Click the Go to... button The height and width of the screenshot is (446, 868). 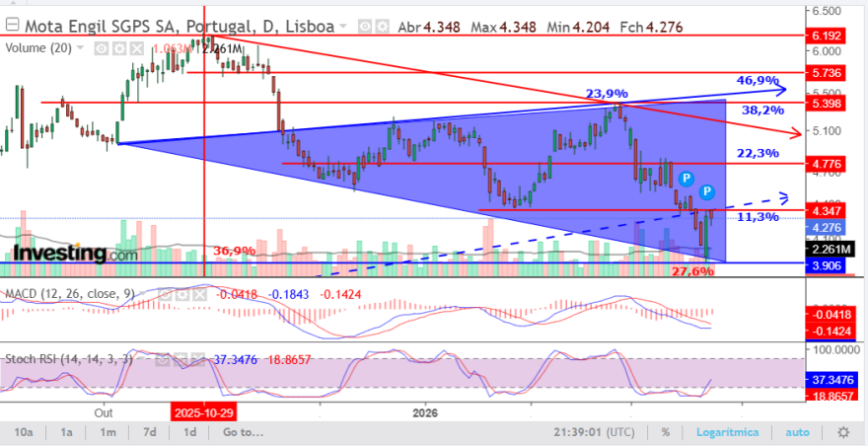tap(243, 432)
